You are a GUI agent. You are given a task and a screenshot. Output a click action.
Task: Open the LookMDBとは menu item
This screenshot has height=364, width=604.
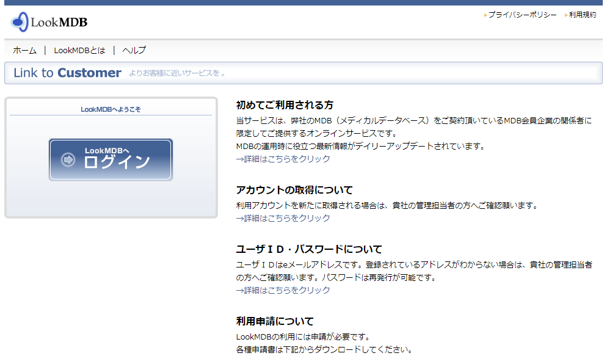pyautogui.click(x=79, y=51)
